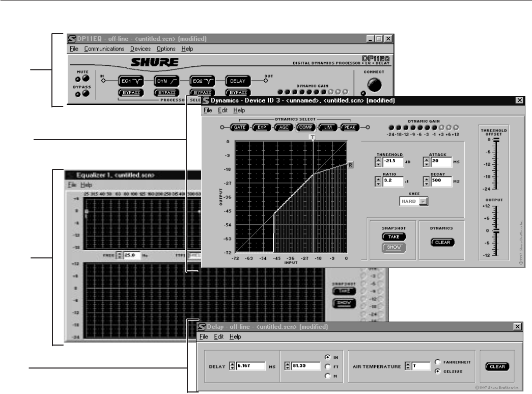Click the DELAY milliseconds value field
Viewport: 532px width, 394px height.
point(250,366)
